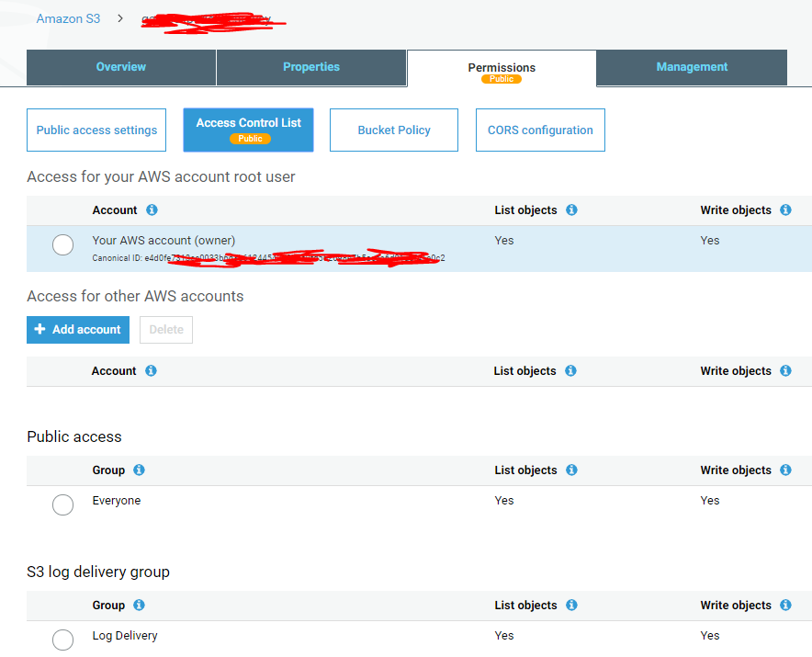Click Write objects info icon in root user table

pyautogui.click(x=785, y=210)
